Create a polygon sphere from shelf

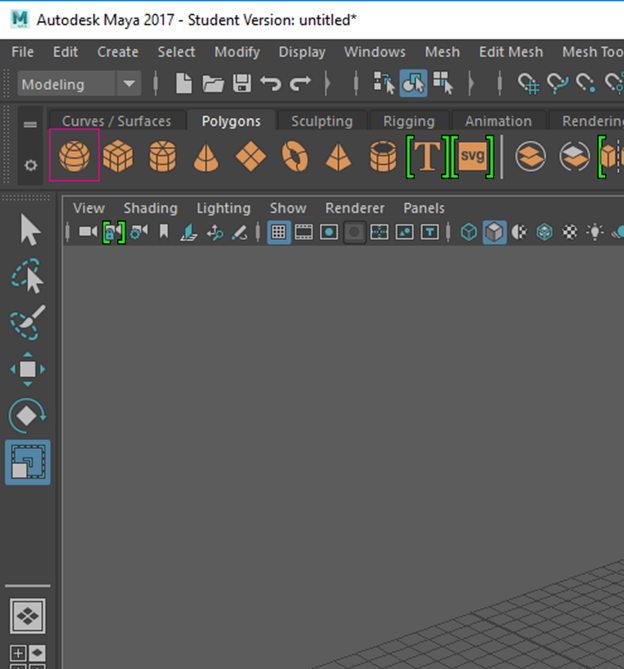click(74, 155)
